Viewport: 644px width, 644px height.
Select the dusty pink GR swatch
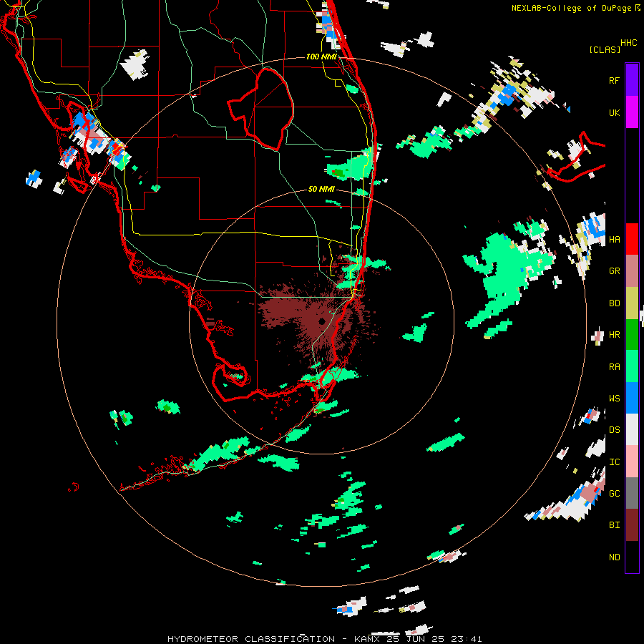tap(632, 271)
